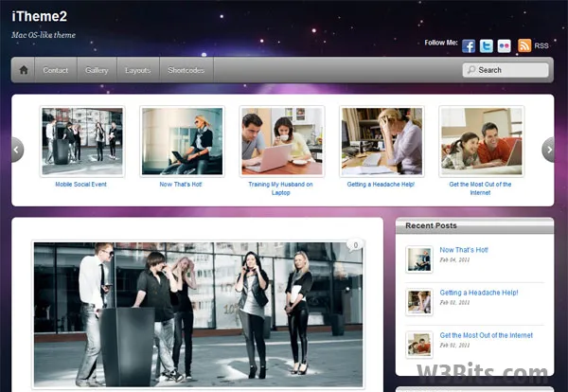Open Mobile Social Event carousel link
The image size is (568, 392).
81,185
